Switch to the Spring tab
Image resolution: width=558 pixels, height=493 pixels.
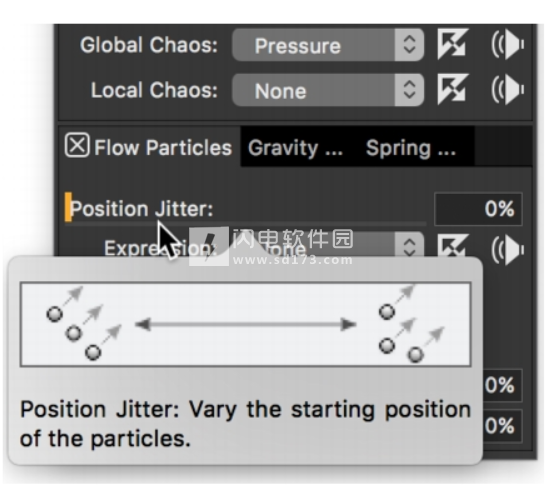[411, 148]
